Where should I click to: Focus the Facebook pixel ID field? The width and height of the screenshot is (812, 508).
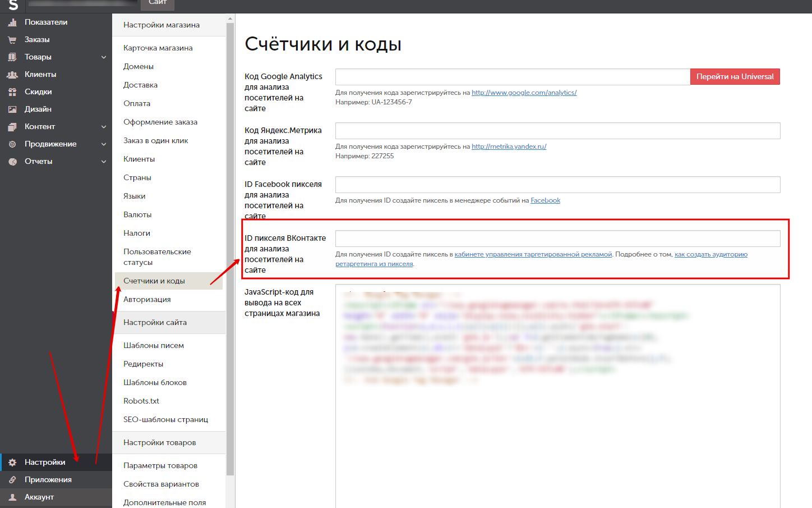pyautogui.click(x=557, y=185)
